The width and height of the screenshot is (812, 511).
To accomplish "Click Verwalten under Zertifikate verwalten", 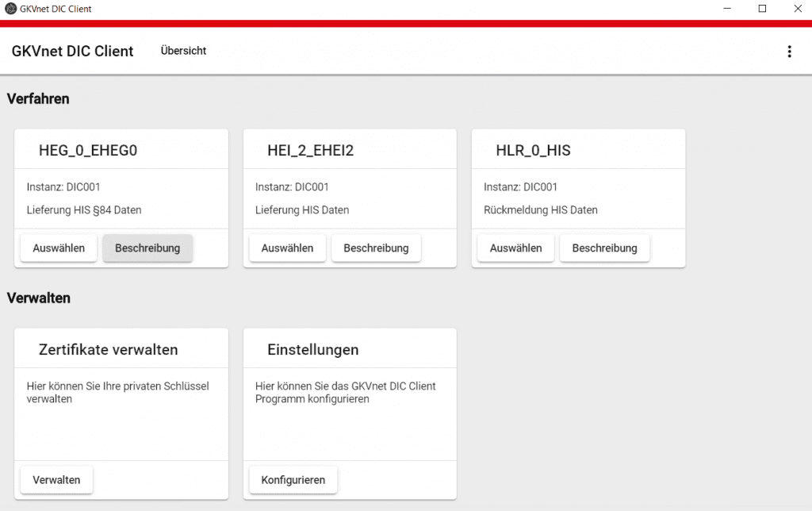I will pyautogui.click(x=56, y=480).
